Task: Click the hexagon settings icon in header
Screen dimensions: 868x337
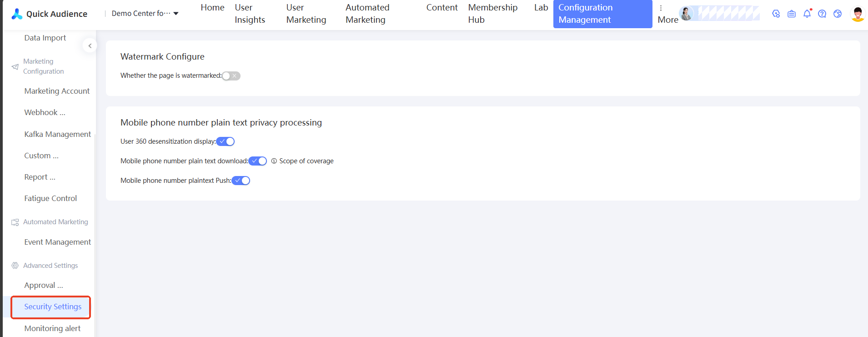Action: pyautogui.click(x=776, y=14)
